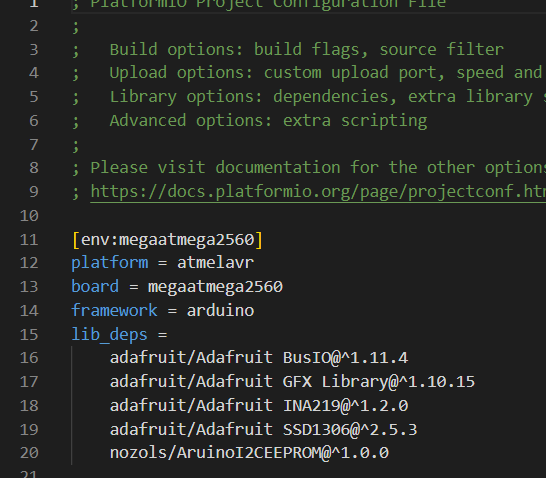Viewport: 546px width, 478px height.
Task: Click the 'platform' key on line 12
Action: click(x=110, y=263)
